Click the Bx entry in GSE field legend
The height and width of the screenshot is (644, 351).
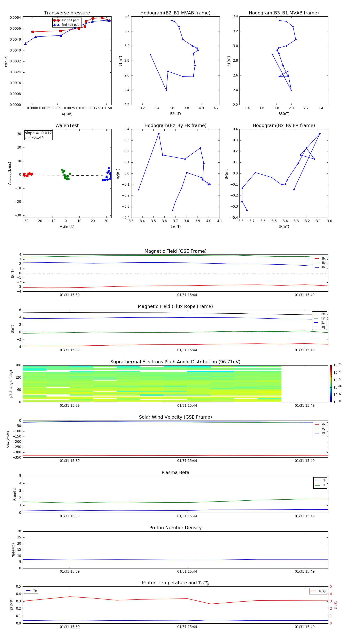click(320, 259)
